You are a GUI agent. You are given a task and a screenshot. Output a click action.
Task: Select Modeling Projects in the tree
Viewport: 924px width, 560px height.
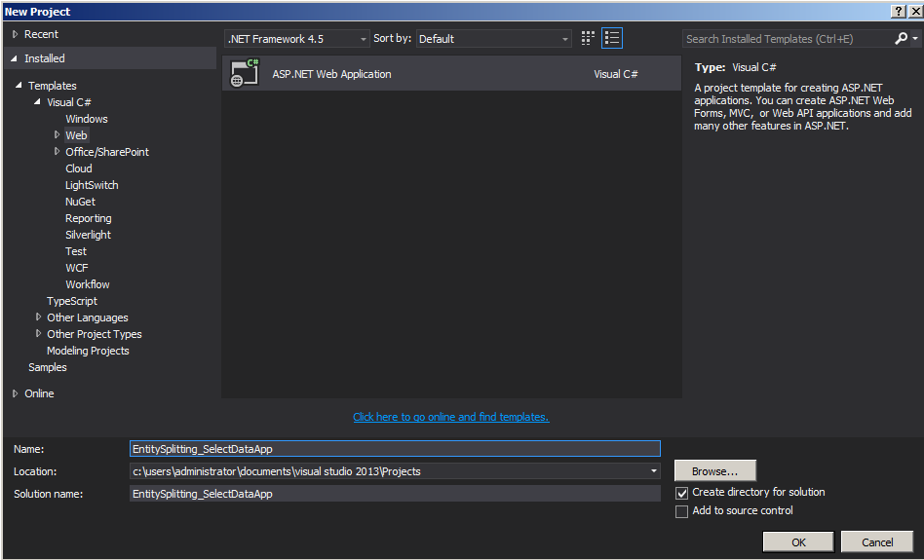point(88,351)
